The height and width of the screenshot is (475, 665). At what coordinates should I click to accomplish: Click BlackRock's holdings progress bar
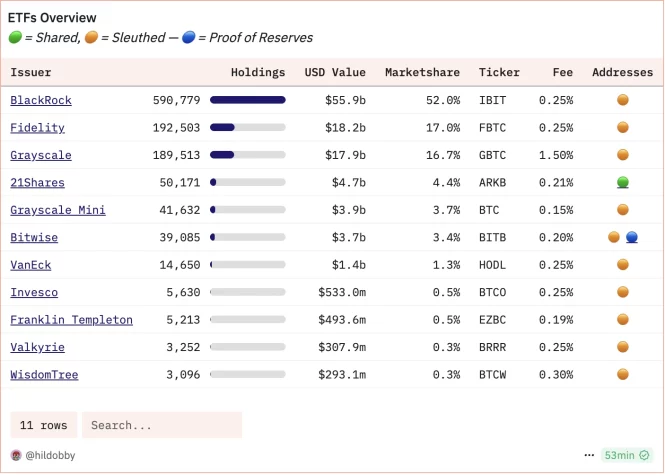point(247,101)
